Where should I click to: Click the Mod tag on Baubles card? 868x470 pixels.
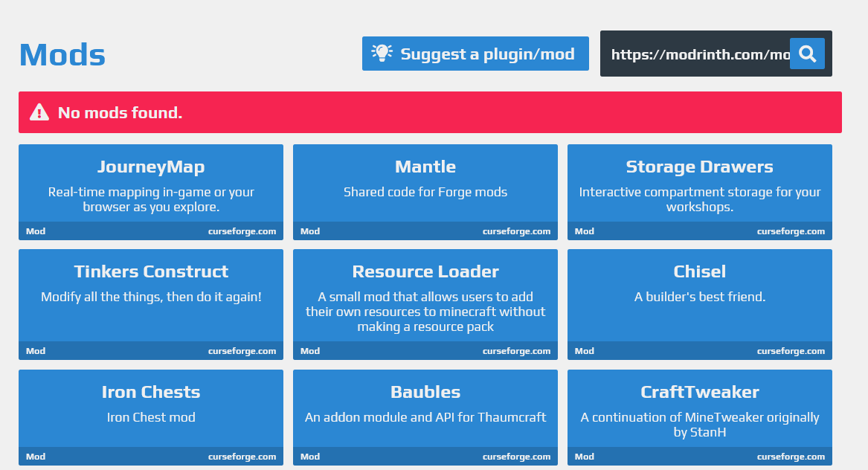310,457
